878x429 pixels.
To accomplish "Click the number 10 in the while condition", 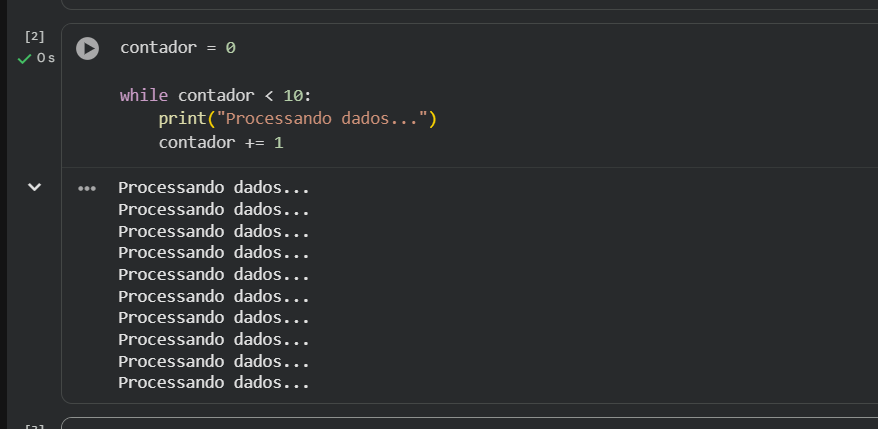I will pos(292,96).
